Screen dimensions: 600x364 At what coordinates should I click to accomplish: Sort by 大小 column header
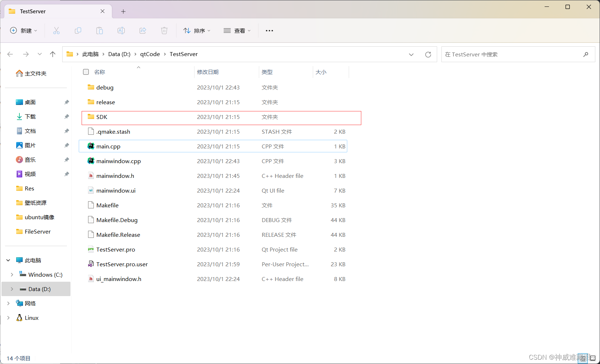[321, 72]
